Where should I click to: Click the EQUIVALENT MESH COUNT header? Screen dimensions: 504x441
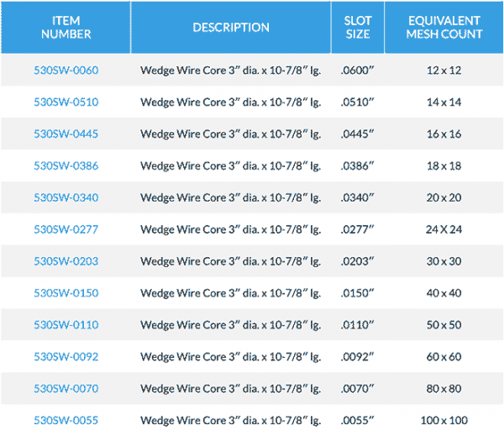[x=444, y=28]
